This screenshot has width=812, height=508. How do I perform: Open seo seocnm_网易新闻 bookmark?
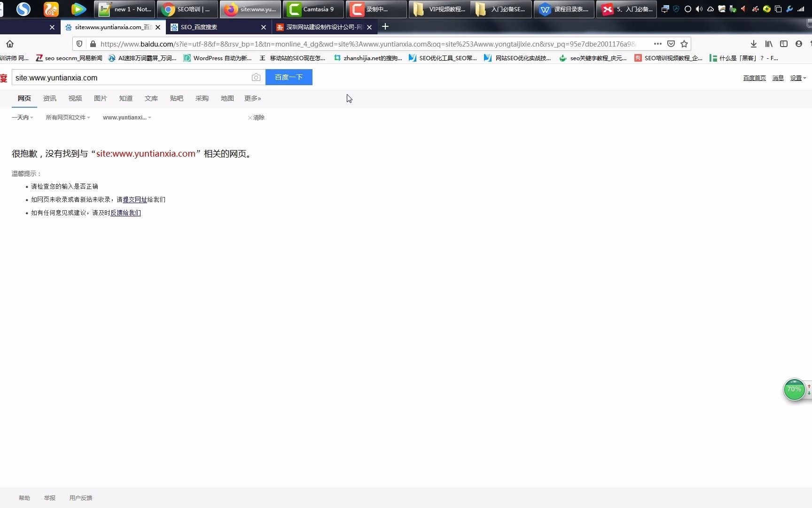(69, 58)
